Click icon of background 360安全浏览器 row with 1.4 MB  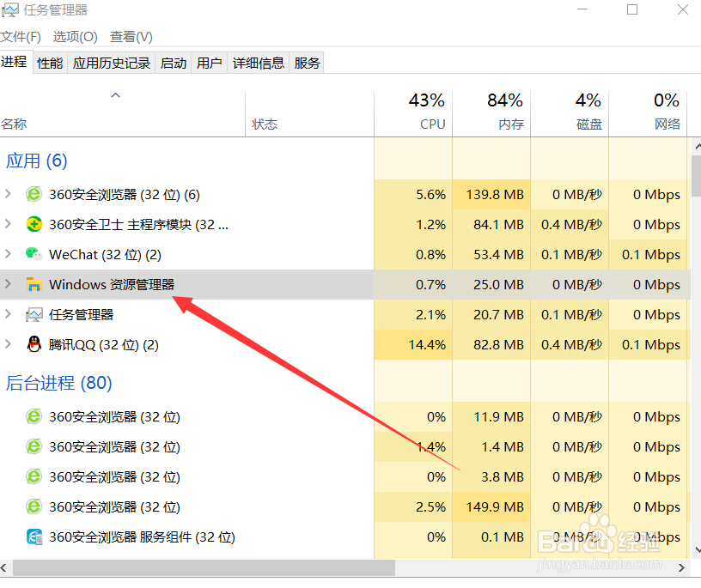pyautogui.click(x=34, y=446)
